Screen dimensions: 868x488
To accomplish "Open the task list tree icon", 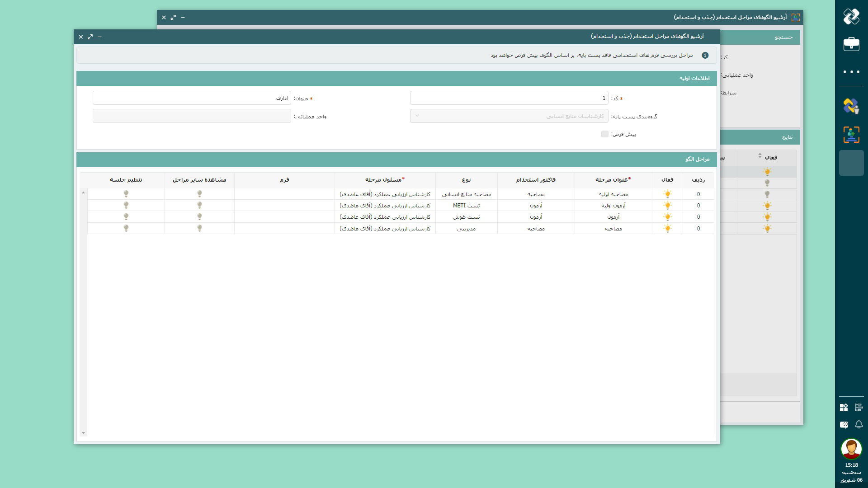I will [859, 408].
